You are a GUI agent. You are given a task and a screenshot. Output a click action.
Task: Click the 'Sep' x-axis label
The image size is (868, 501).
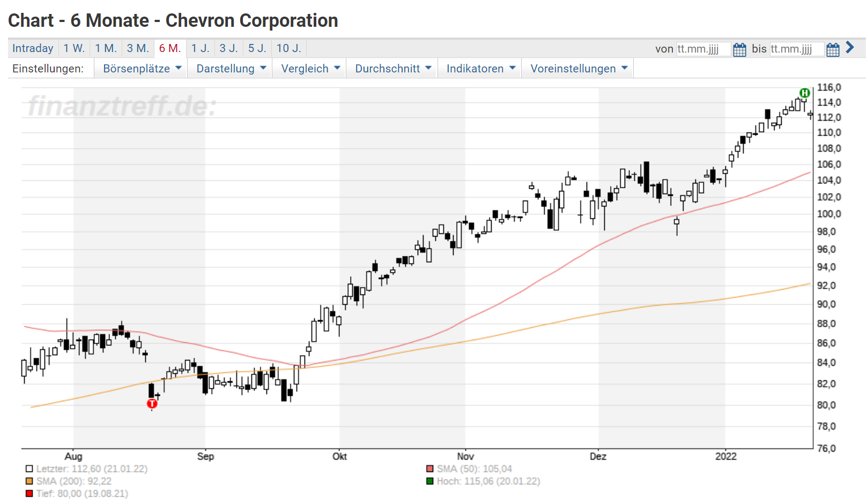[205, 456]
